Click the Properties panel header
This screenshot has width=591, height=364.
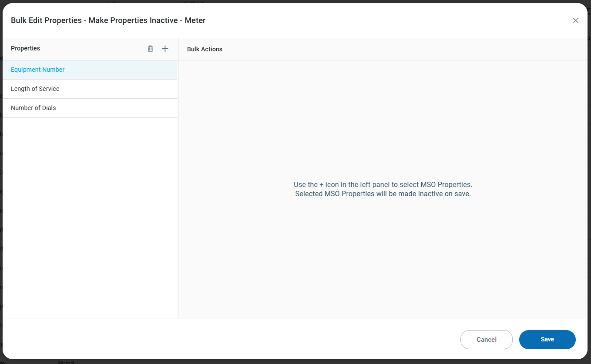click(26, 48)
